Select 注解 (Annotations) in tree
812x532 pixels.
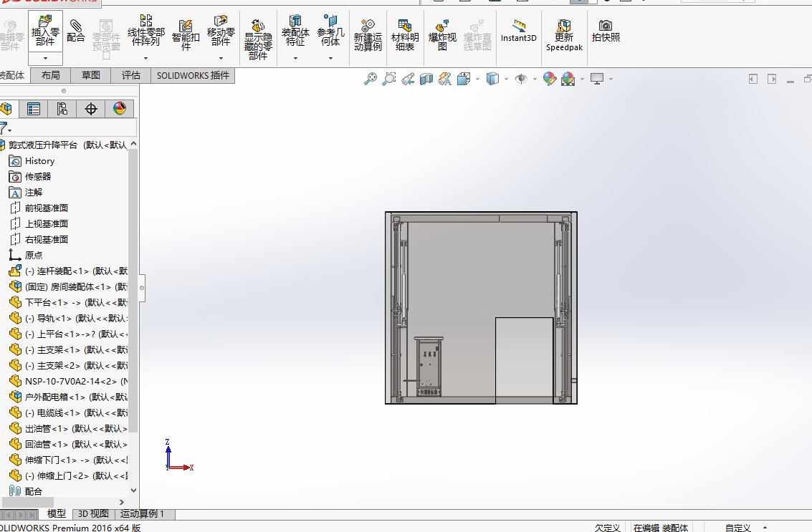[26, 193]
